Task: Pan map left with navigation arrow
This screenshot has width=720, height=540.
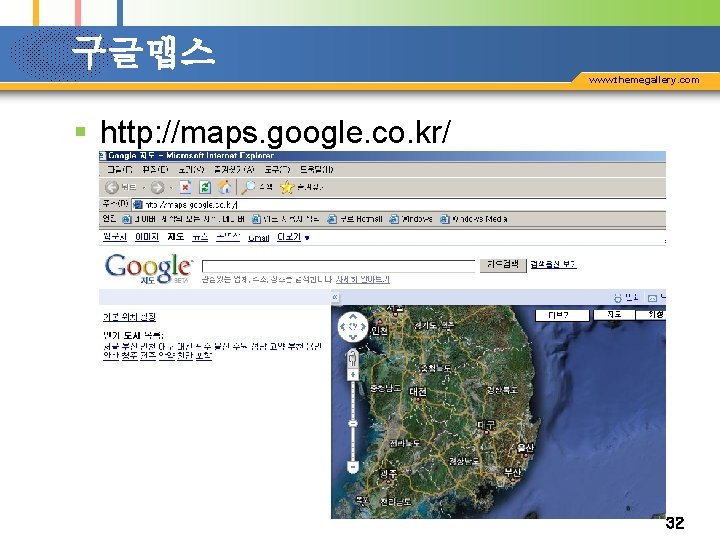Action: coord(343,327)
